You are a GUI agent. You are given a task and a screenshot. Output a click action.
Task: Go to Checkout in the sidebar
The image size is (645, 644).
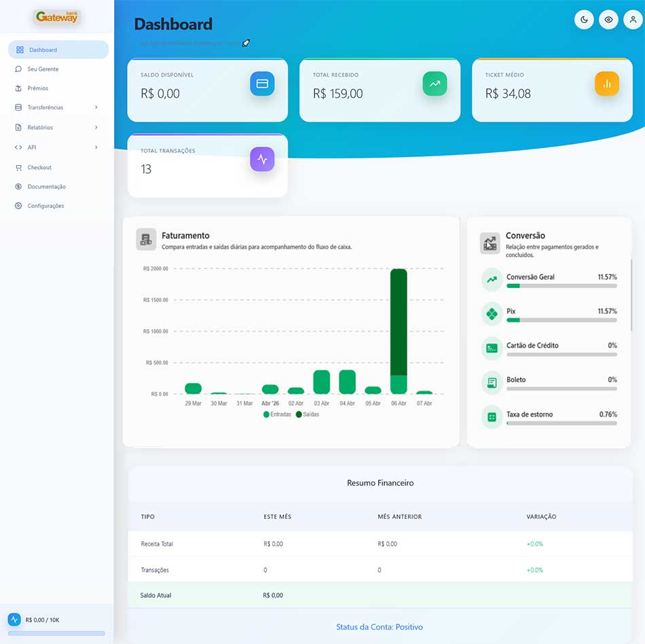(x=39, y=167)
